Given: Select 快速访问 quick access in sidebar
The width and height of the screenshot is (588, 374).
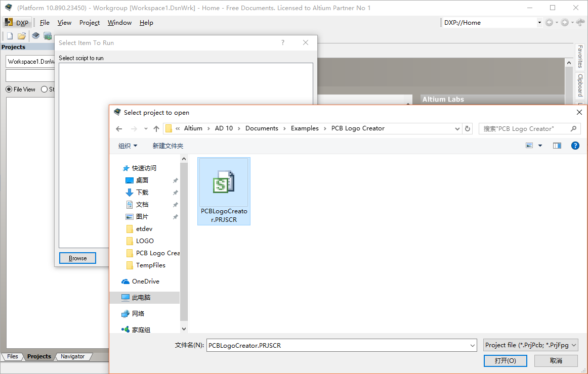Looking at the screenshot, I should click(x=144, y=168).
